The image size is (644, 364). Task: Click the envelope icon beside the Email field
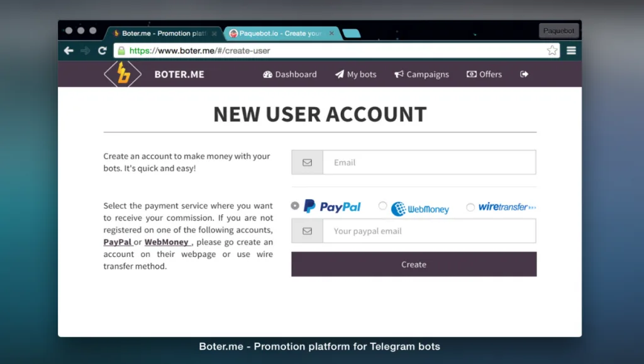coord(307,162)
